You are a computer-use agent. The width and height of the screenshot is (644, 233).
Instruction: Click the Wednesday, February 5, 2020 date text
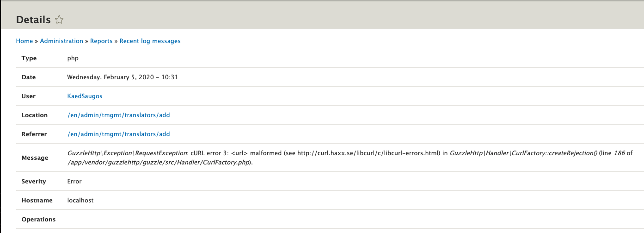123,77
